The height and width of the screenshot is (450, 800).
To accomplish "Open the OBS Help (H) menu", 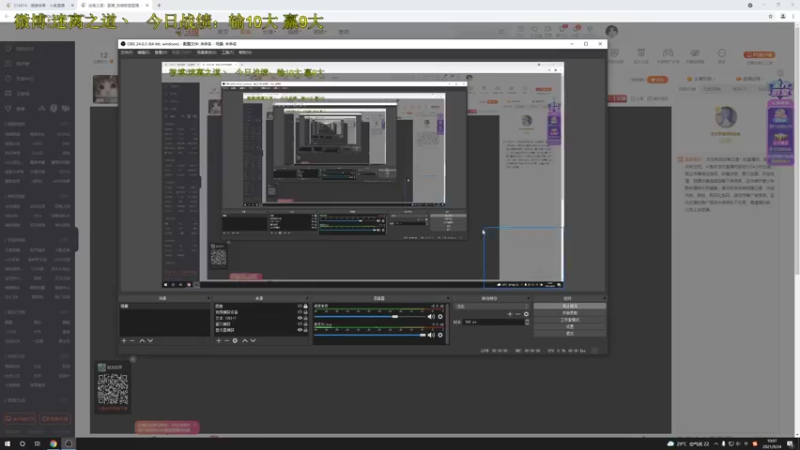I will (245, 52).
